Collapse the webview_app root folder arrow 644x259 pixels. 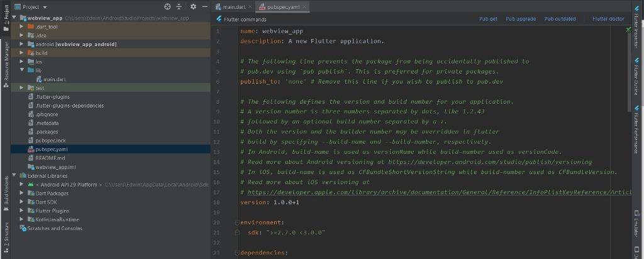[14, 18]
